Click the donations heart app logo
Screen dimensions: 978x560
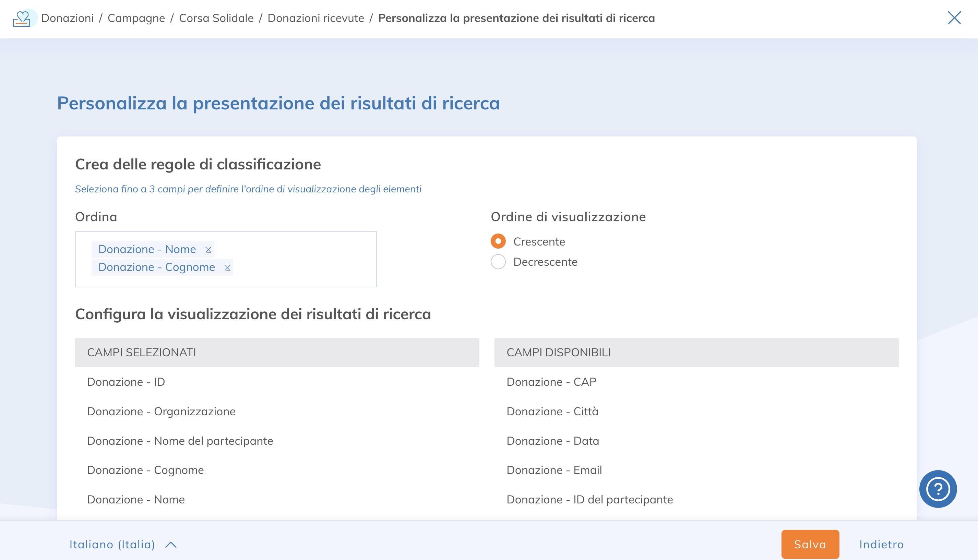tap(22, 18)
